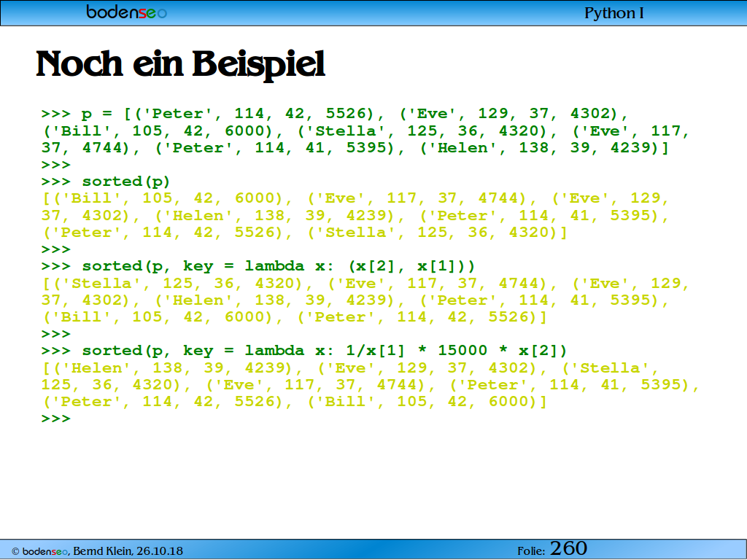
Task: Click the output line starting "[('Helen', 138"
Action: tap(350, 368)
